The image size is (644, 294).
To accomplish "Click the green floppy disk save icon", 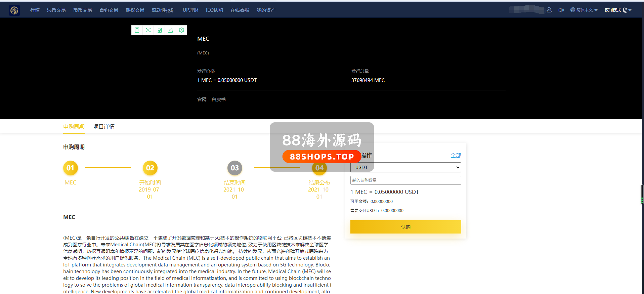I will (159, 30).
